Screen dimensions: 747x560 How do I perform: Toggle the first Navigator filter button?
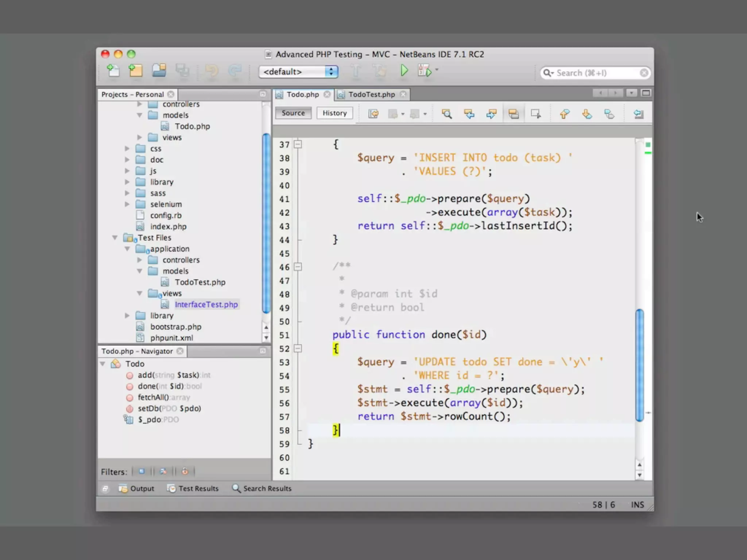142,471
